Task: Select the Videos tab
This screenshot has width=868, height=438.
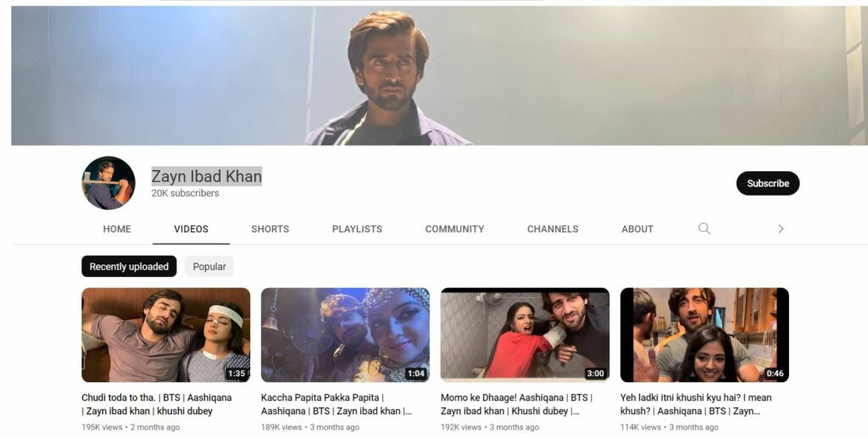Action: pos(191,229)
